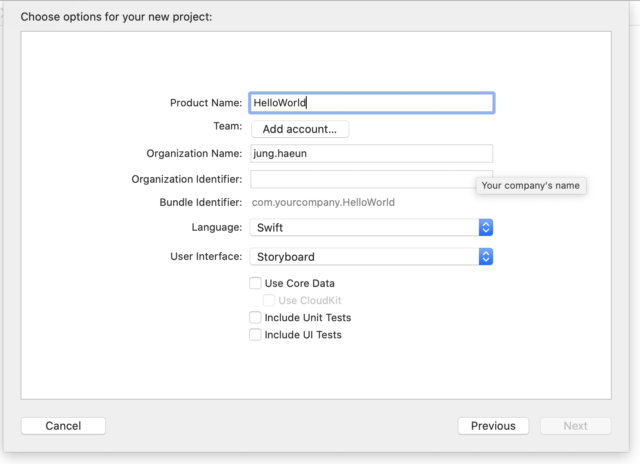Click the blue chevron arrows on Language popup
The height and width of the screenshot is (464, 640).
click(486, 227)
